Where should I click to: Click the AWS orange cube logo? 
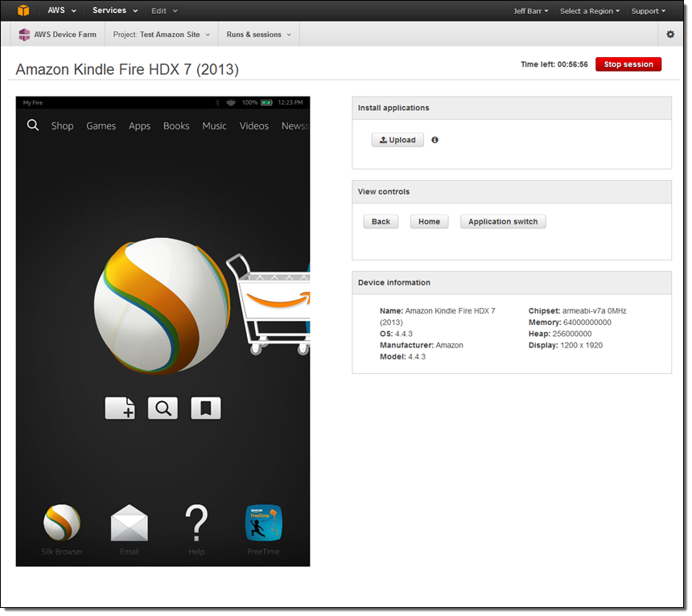23,10
